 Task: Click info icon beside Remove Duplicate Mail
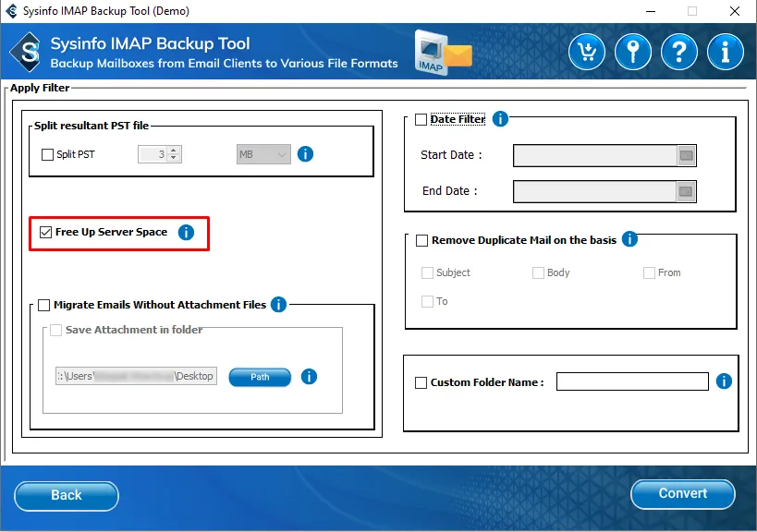[629, 239]
